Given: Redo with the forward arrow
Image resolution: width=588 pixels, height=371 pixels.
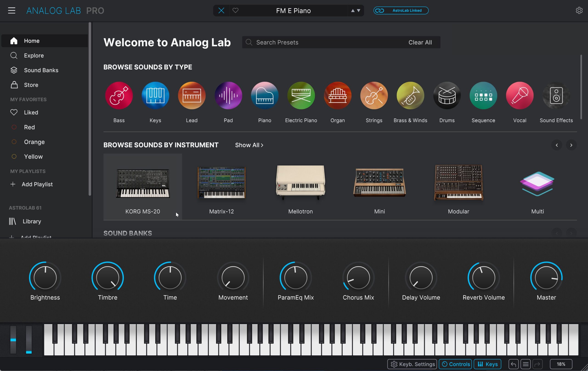Looking at the screenshot, I should [537, 364].
